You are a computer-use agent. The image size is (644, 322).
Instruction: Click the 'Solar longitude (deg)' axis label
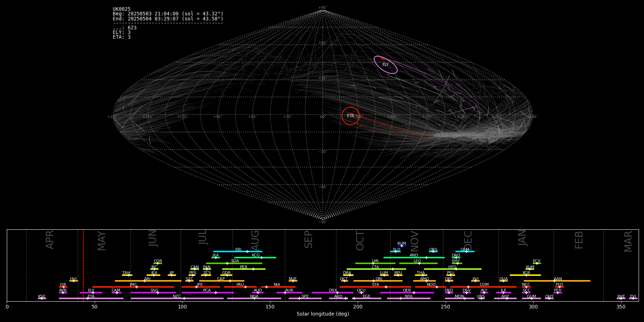[x=323, y=314]
